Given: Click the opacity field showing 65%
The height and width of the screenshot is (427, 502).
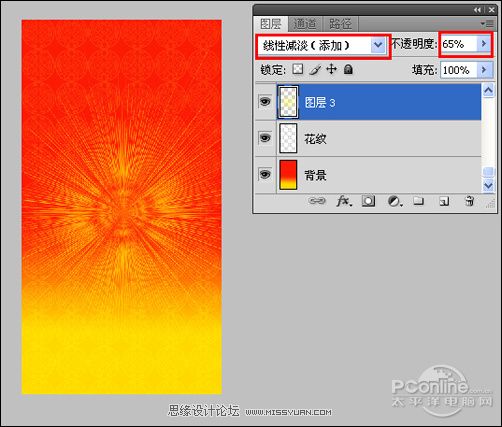Looking at the screenshot, I should (x=459, y=44).
